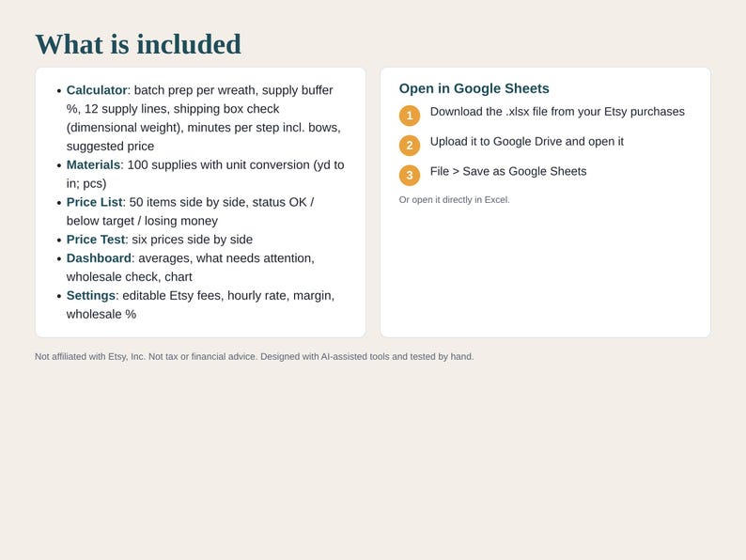Click the bold 'Materials' label
Image resolution: width=746 pixels, height=560 pixels.
click(x=93, y=164)
